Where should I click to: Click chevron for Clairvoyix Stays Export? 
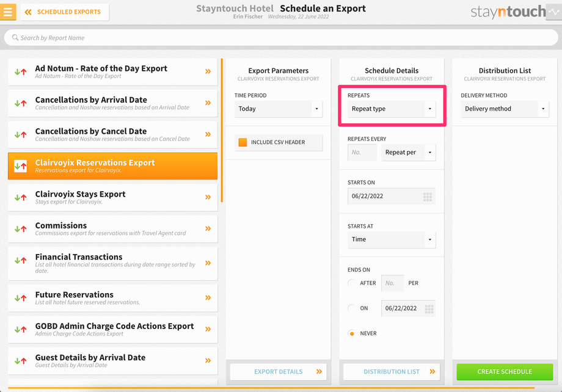[208, 197]
